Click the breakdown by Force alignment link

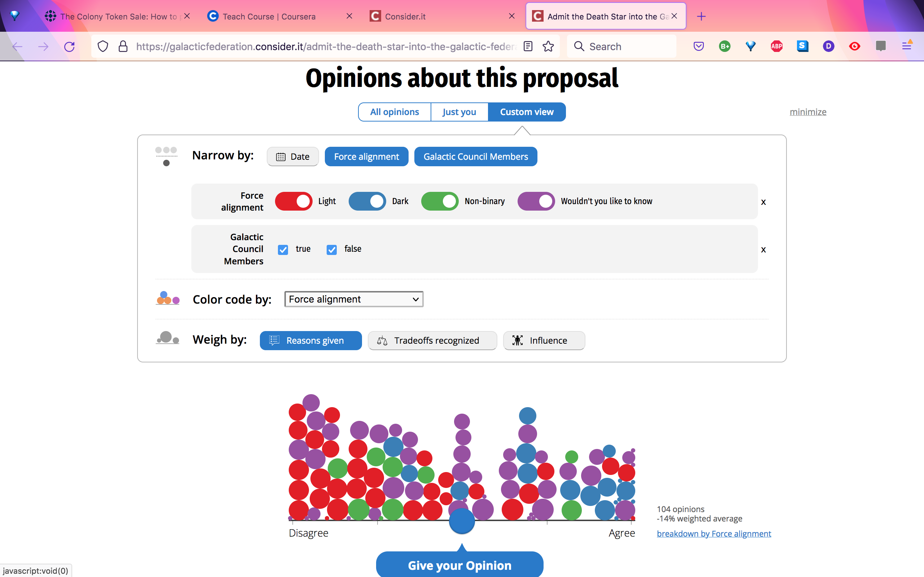coord(714,533)
